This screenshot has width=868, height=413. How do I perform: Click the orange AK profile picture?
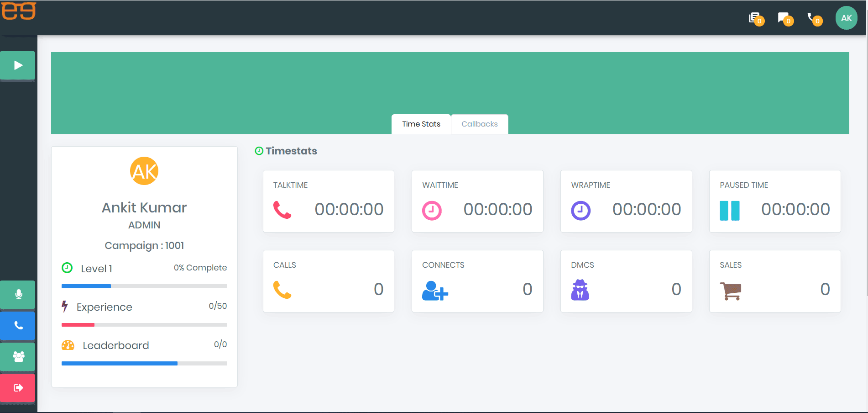(144, 171)
